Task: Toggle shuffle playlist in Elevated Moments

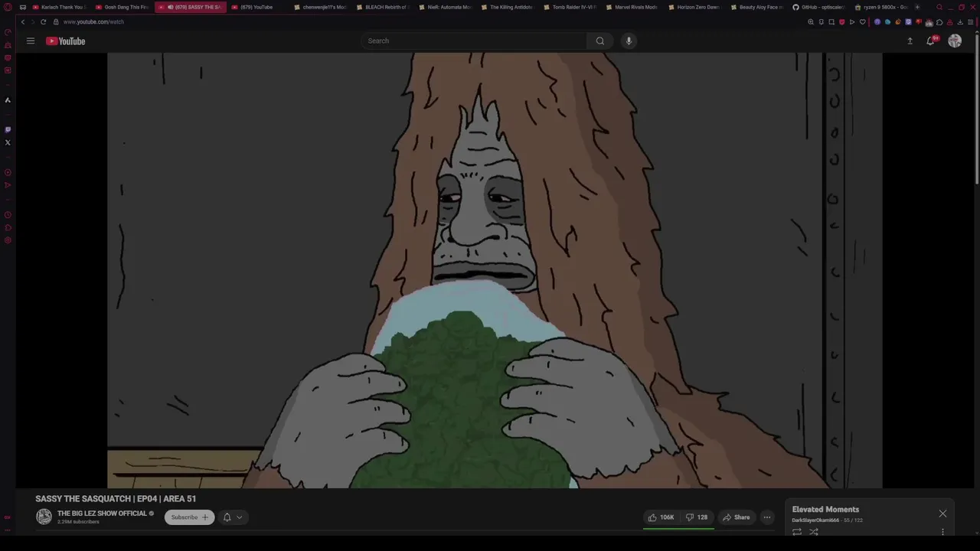Action: click(814, 531)
